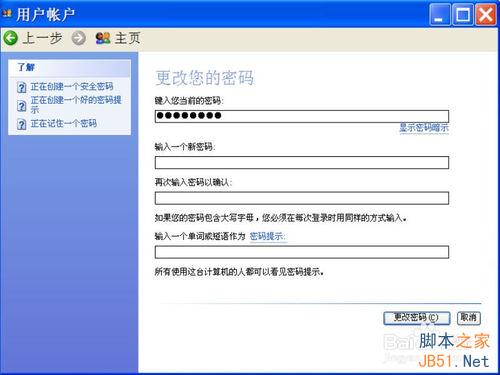Focus the new password input field

tap(302, 163)
